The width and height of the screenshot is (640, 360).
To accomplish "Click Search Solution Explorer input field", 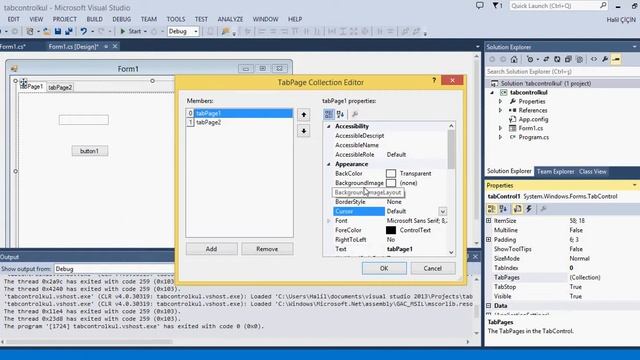I will (562, 71).
